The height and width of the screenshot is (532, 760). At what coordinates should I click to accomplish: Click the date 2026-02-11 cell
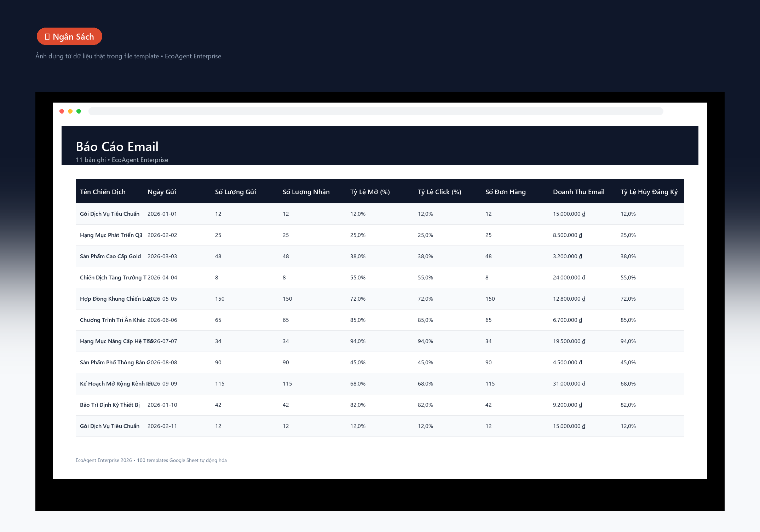click(x=162, y=426)
